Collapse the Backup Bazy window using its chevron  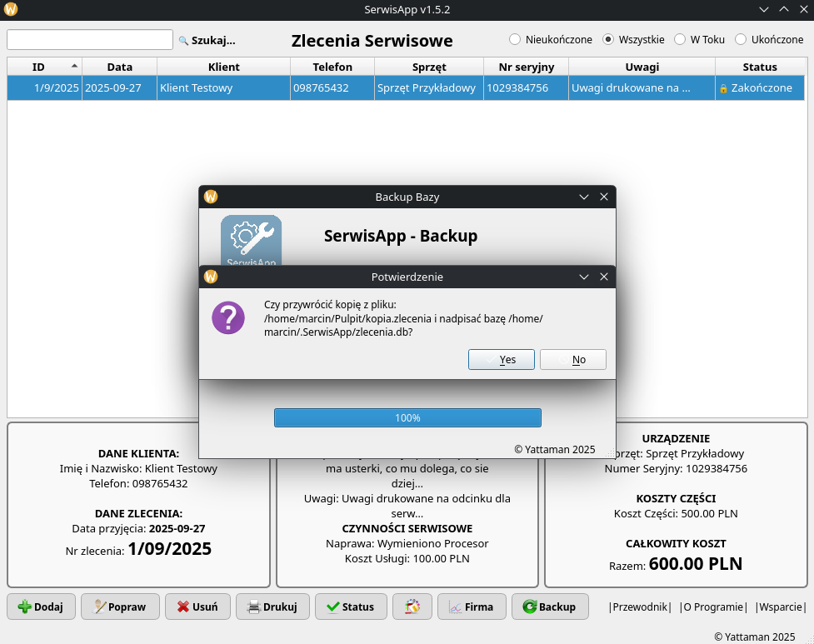coord(584,197)
